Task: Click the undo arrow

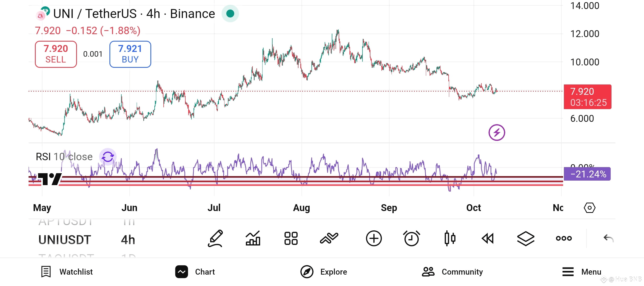Action: 608,238
